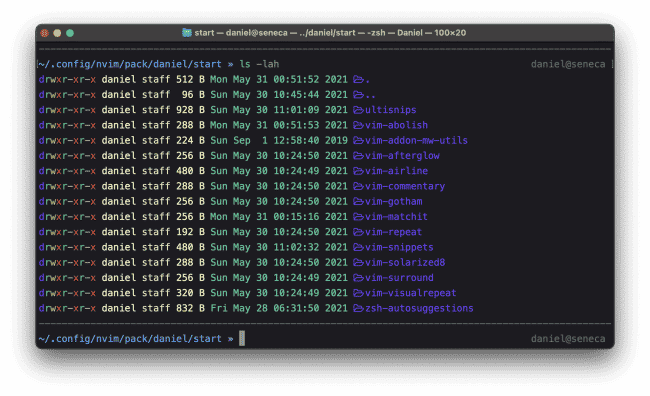Click the folder icon beside vim-gotham
The height and width of the screenshot is (396, 650).
pos(358,202)
